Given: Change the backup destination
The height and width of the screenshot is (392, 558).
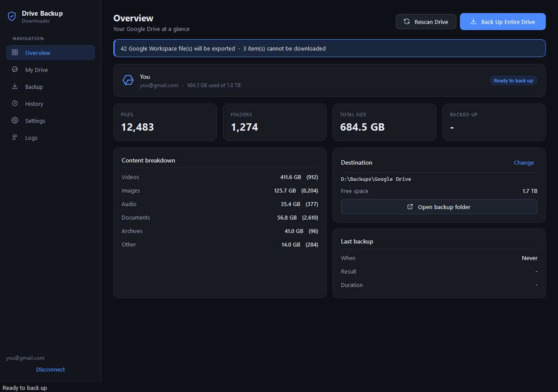Looking at the screenshot, I should click(524, 162).
